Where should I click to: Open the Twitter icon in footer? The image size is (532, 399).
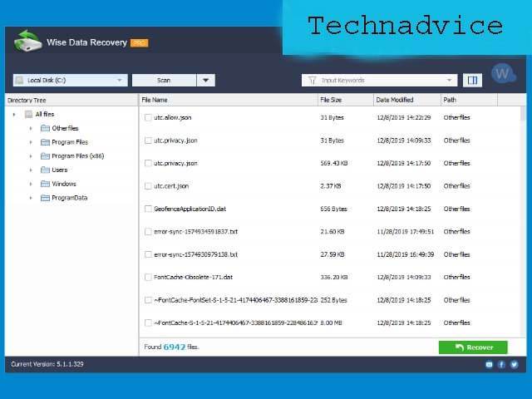515,364
